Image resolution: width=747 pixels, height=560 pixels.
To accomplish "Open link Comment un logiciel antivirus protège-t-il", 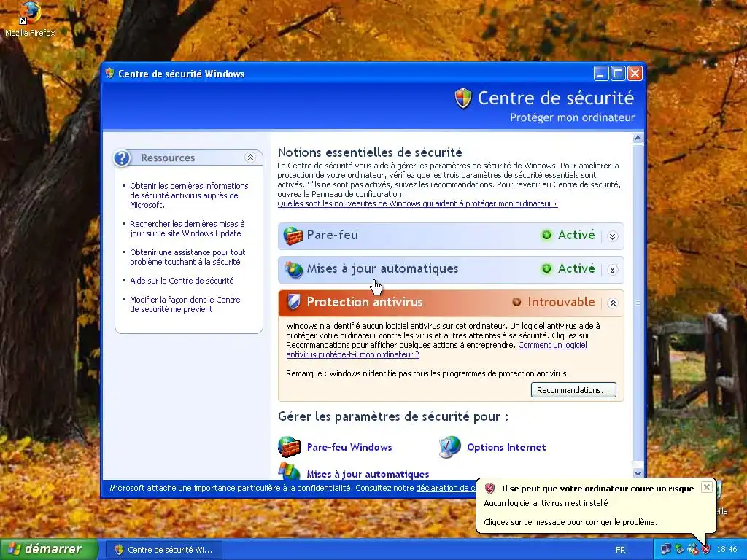I will pyautogui.click(x=436, y=349).
